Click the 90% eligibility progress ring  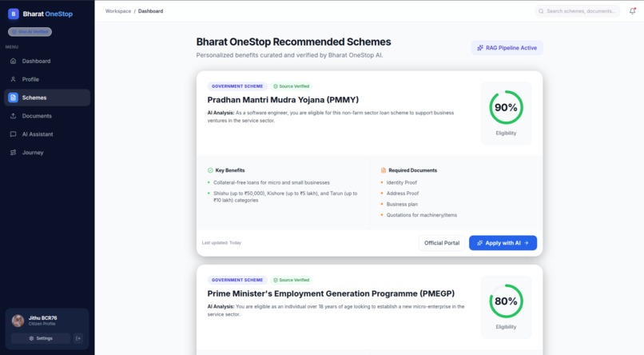click(506, 107)
